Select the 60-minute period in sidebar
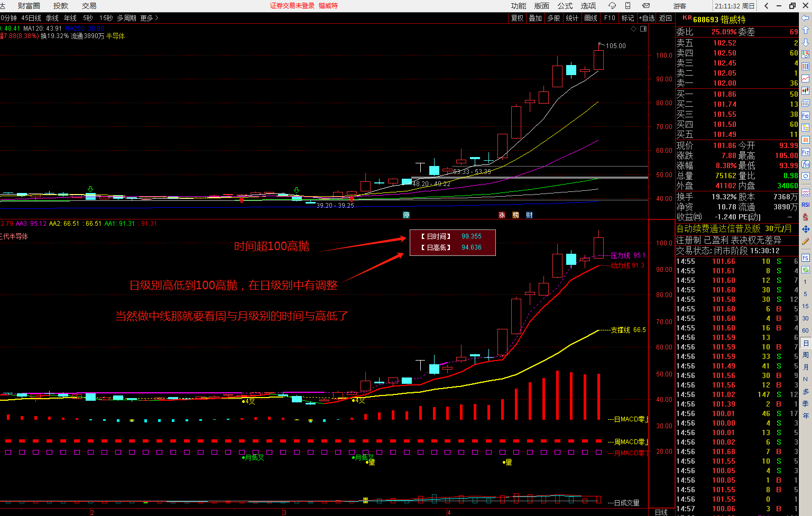Screen dimensions: 812x516 [806, 330]
